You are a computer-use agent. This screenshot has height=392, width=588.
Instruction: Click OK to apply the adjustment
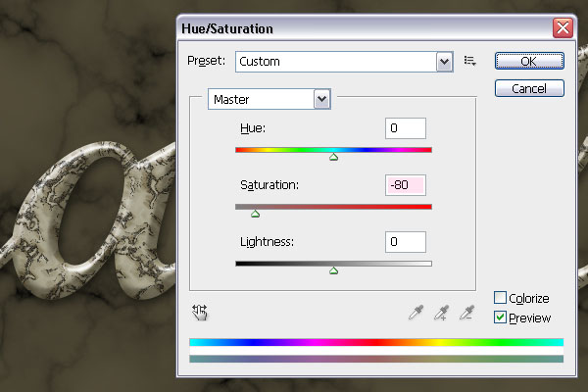pyautogui.click(x=528, y=61)
